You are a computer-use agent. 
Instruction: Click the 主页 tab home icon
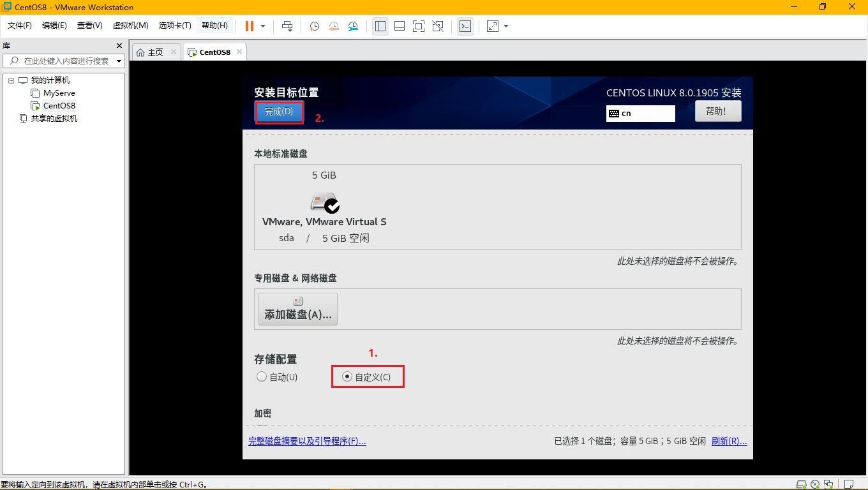(140, 52)
